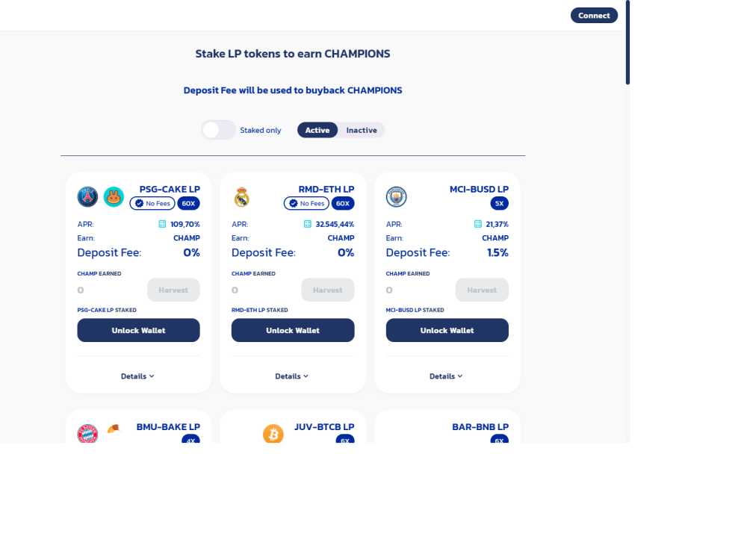This screenshot has height=560, width=747.
Task: Click RMD-ETH LP STAKED label
Action: [x=260, y=310]
